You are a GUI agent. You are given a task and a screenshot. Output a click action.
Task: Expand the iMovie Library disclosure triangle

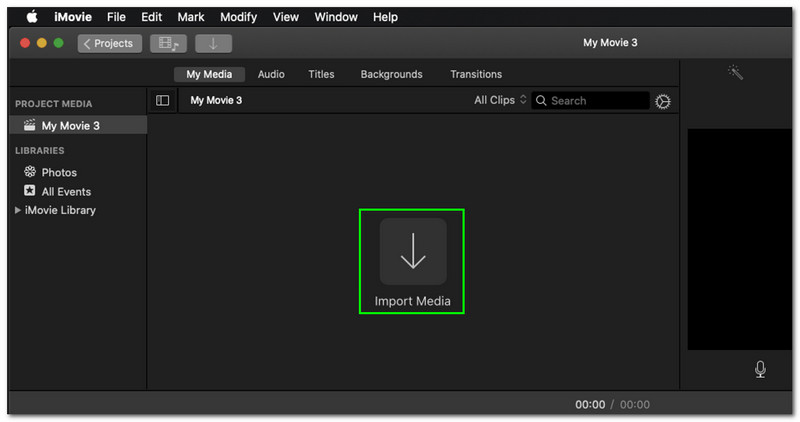point(18,210)
